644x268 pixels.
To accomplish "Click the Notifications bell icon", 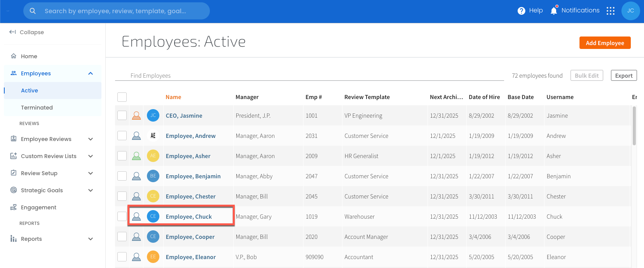I will click(x=554, y=11).
